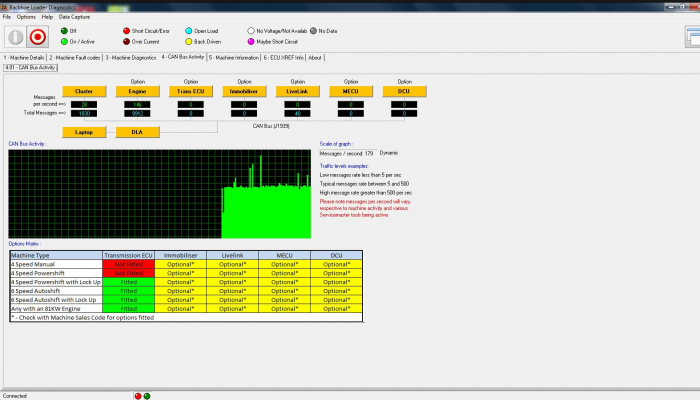700x400 pixels.
Task: Switch to 5 - Machine Information tab
Action: point(234,58)
